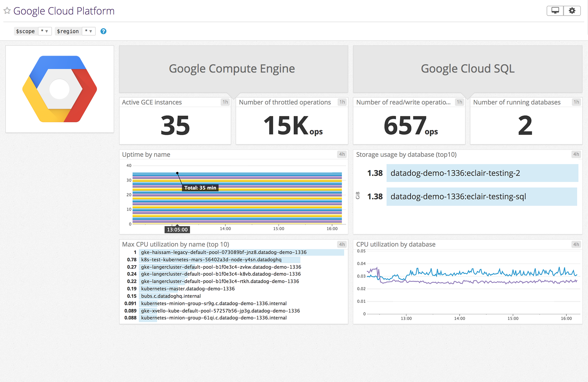Click the blue help question mark
The image size is (588, 382).
coord(103,31)
